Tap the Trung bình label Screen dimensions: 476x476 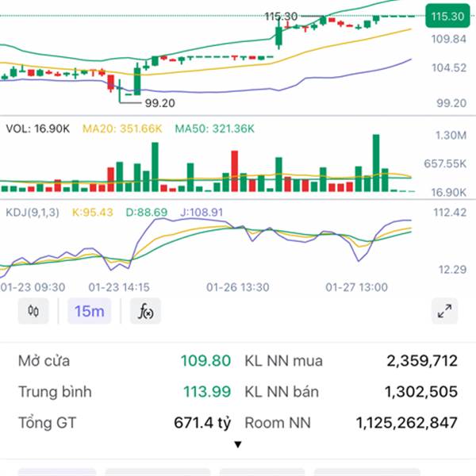coord(55,392)
